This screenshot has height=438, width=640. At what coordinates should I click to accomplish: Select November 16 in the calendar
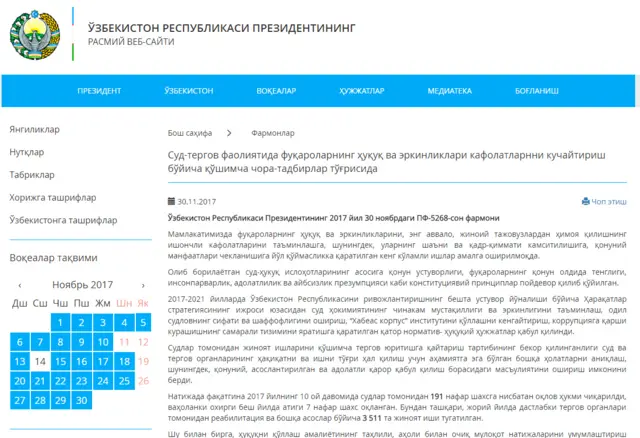(82, 361)
